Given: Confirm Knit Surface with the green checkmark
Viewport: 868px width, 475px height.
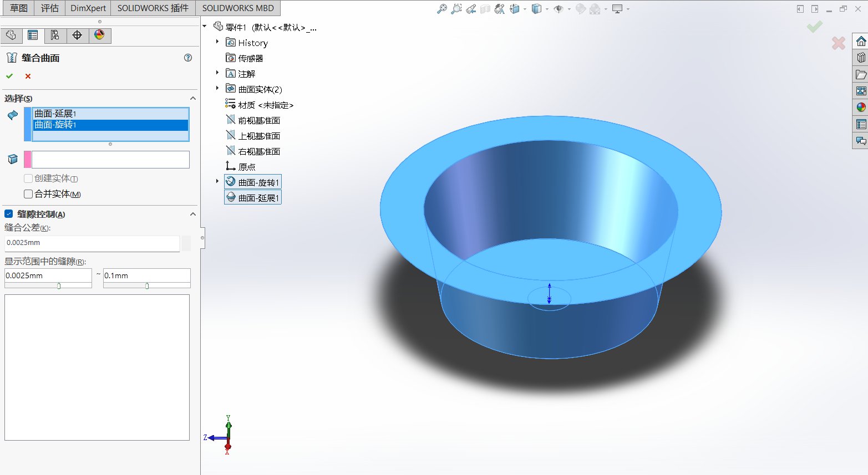Looking at the screenshot, I should (x=9, y=76).
